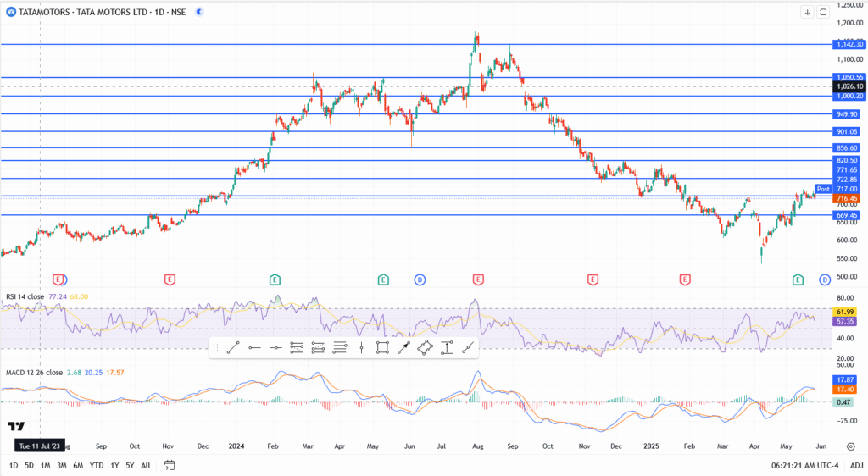Switch to the 1D time range
Viewport: 868px width, 476px height.
tap(14, 466)
